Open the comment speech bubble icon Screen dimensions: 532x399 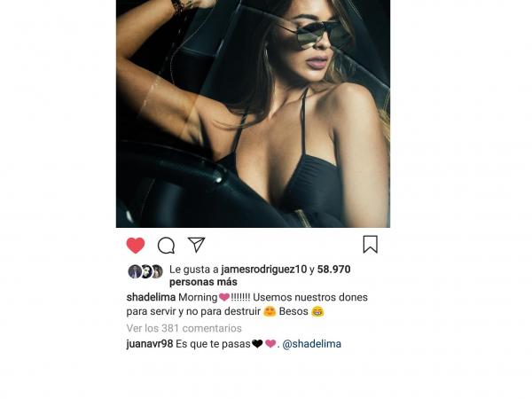(x=167, y=246)
